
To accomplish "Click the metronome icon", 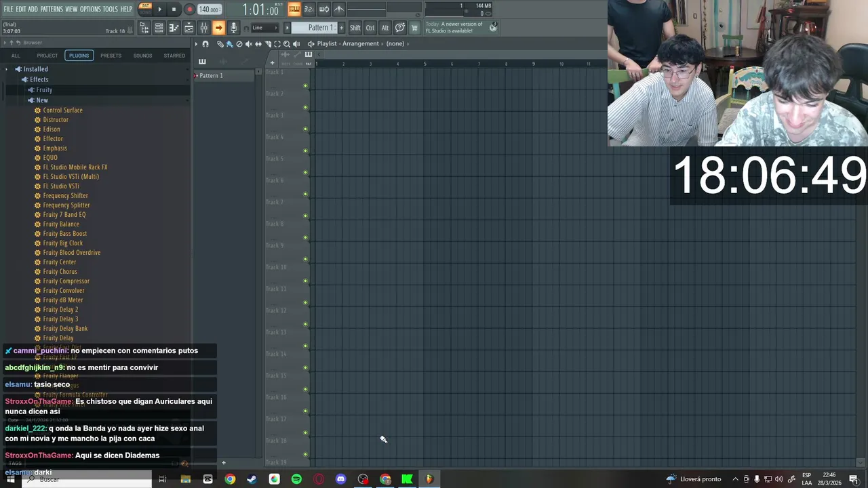I will click(339, 9).
